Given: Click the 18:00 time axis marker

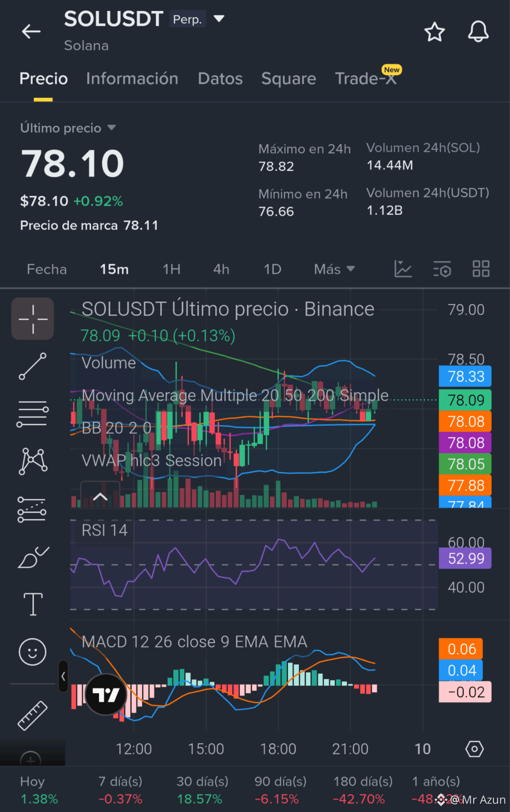Looking at the screenshot, I should click(278, 749).
